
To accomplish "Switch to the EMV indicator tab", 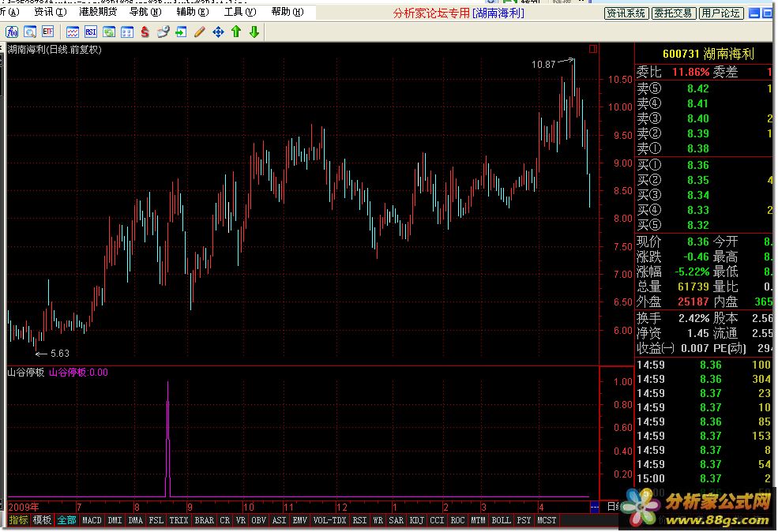I will 299,520.
